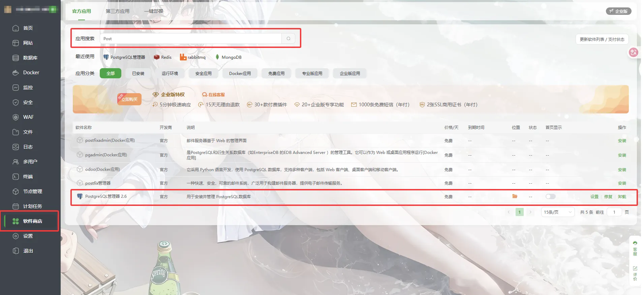Viewport: 644px width, 295px height.
Task: Open recently used MongoDB shortcut
Action: 228,57
